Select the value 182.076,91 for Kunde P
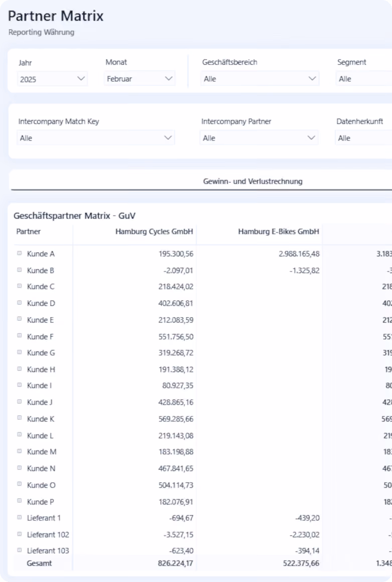Screen dimensions: 392x582 176,502
